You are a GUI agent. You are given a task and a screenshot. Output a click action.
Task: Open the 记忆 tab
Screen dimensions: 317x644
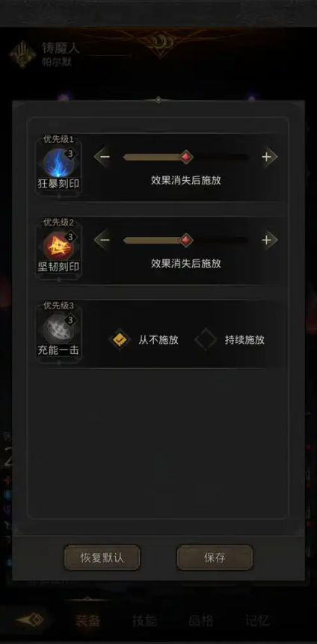(x=257, y=621)
